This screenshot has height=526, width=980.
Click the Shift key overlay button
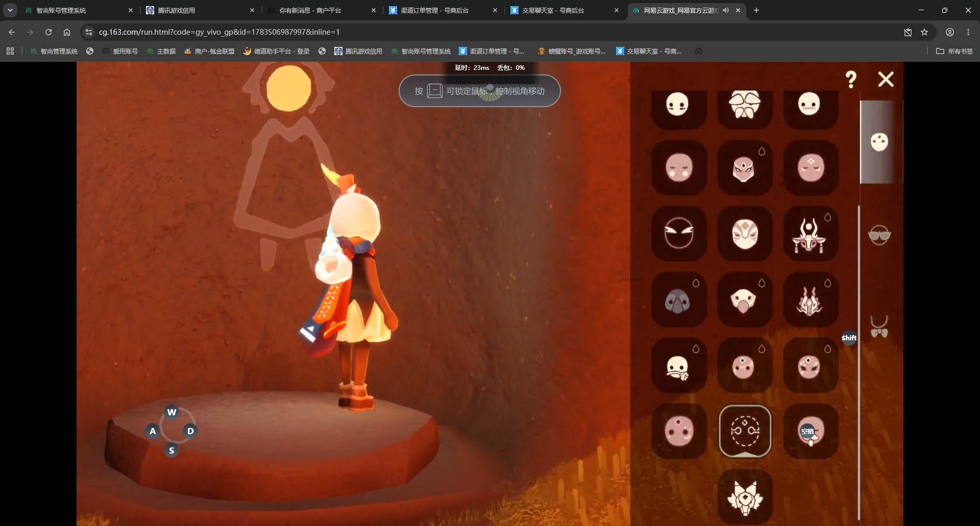(x=849, y=338)
